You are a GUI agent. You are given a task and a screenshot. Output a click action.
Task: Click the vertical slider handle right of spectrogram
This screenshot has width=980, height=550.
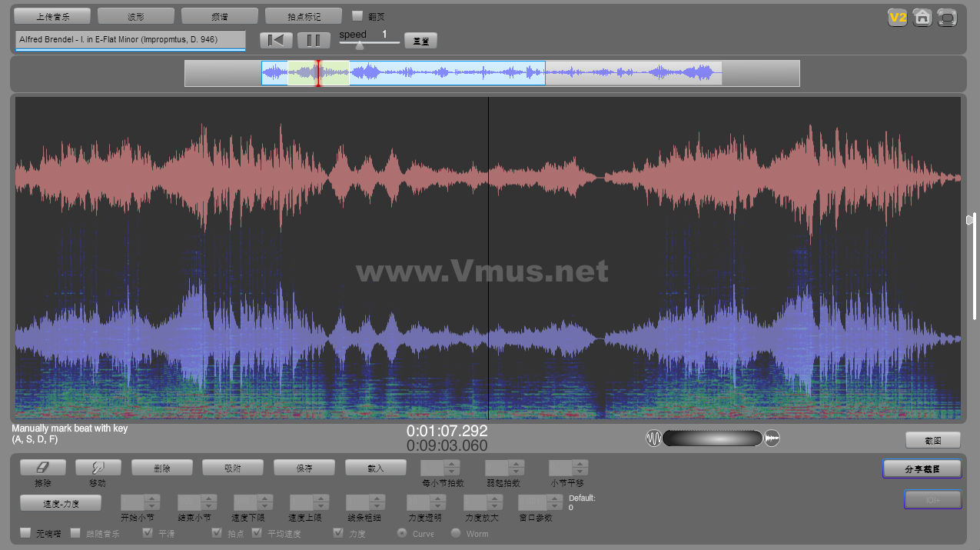click(x=971, y=220)
